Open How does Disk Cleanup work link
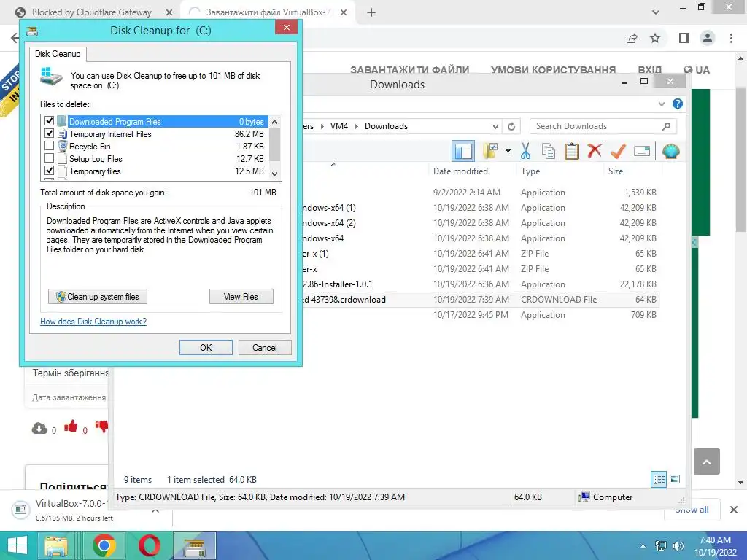This screenshot has width=747, height=560. [93, 322]
